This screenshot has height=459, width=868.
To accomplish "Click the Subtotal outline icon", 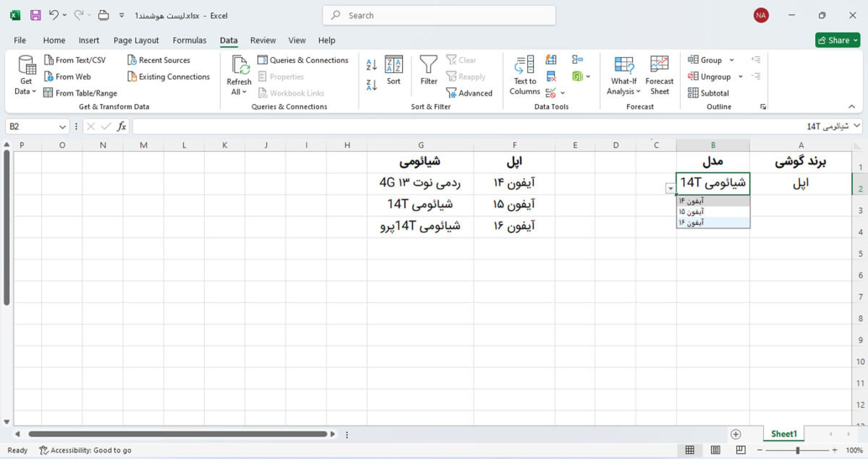I will pos(708,93).
